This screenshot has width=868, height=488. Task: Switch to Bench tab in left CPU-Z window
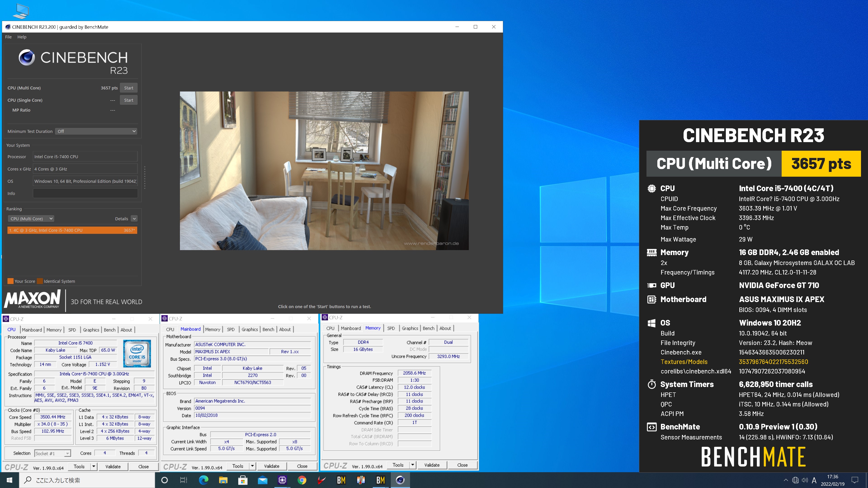[x=109, y=330]
